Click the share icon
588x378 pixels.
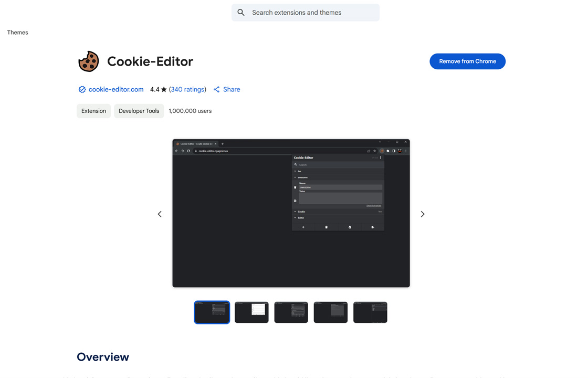(216, 89)
